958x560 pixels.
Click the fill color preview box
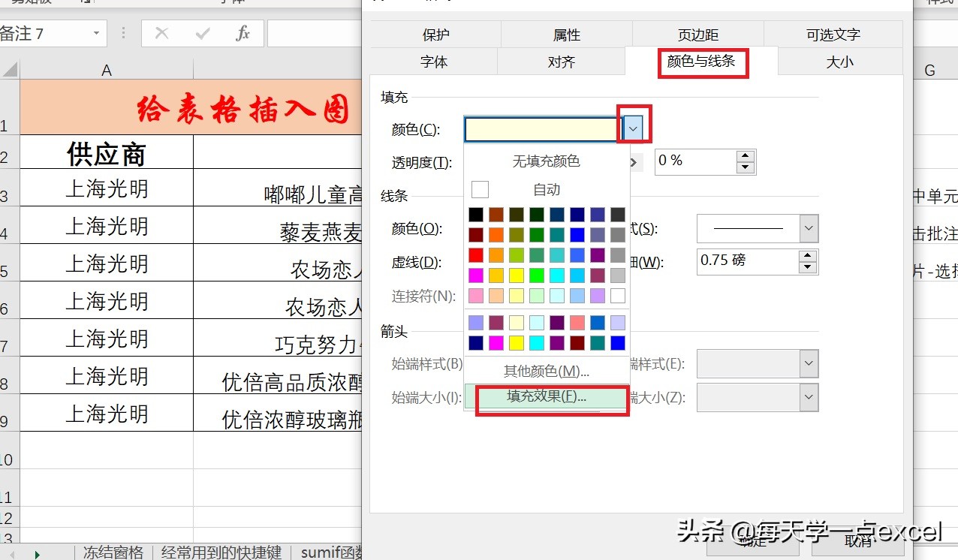(x=544, y=129)
